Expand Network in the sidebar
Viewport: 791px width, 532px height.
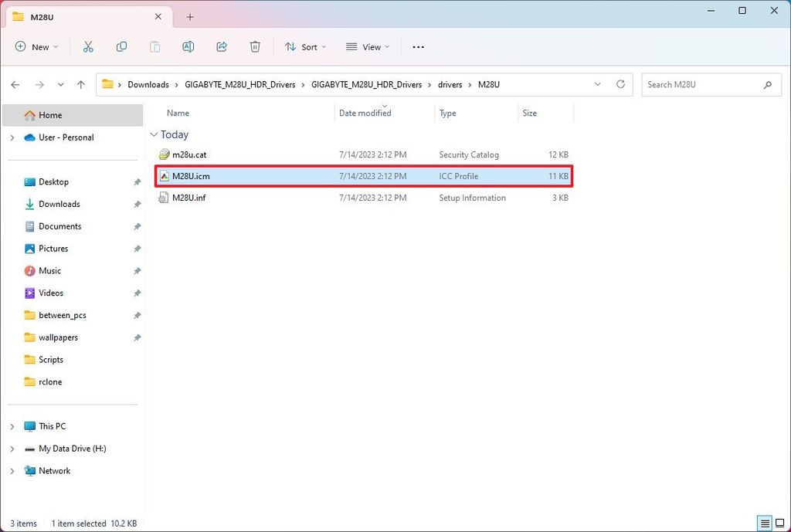tap(11, 471)
